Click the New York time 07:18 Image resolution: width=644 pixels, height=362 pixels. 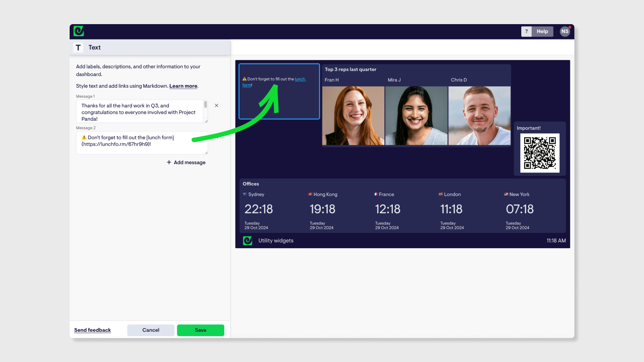coord(520,209)
